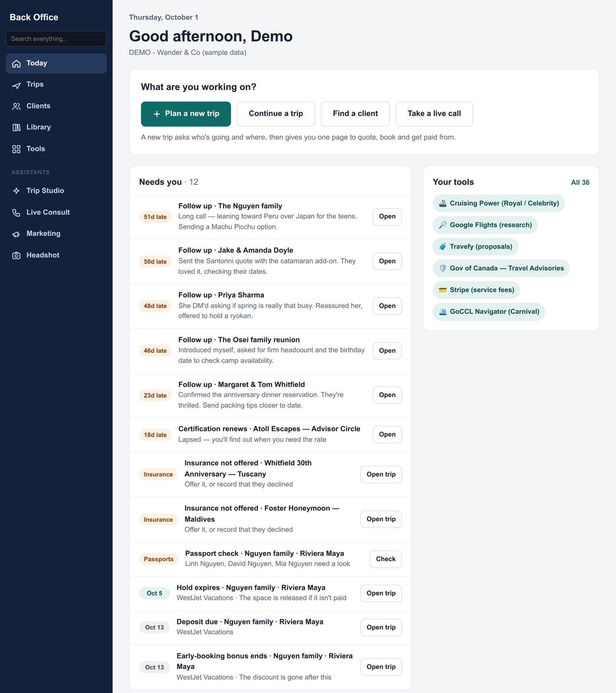Click the Clients people icon
This screenshot has width=616, height=693.
[x=16, y=106]
